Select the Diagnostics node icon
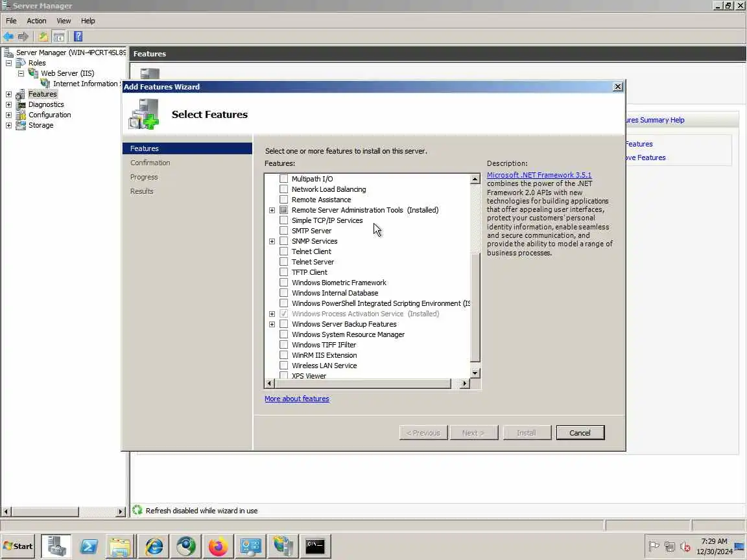Screen dimensions: 747x560 tap(21, 105)
